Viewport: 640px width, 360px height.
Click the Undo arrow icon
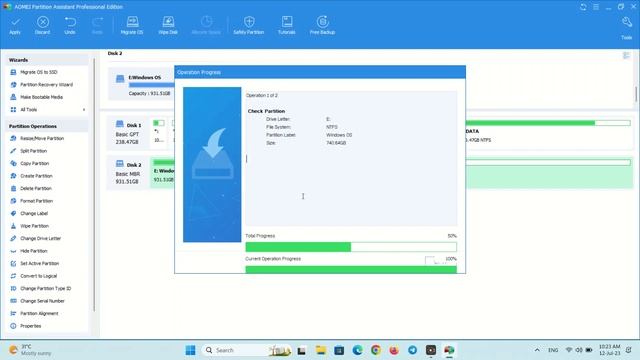70,22
